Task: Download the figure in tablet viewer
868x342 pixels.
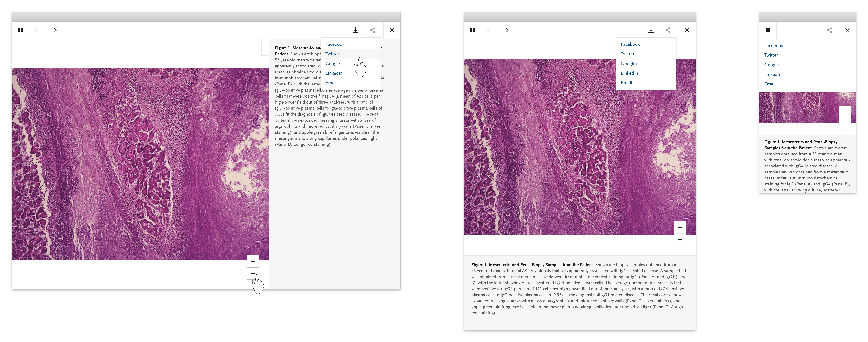Action: point(651,30)
